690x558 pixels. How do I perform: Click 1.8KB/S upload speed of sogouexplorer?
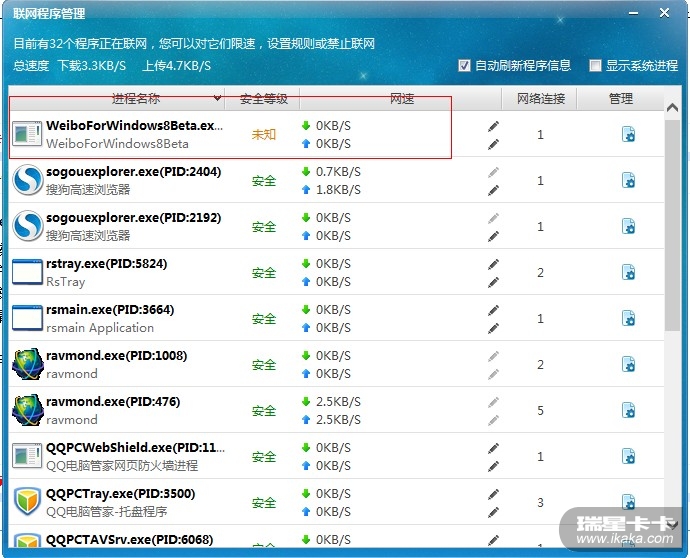(x=338, y=190)
